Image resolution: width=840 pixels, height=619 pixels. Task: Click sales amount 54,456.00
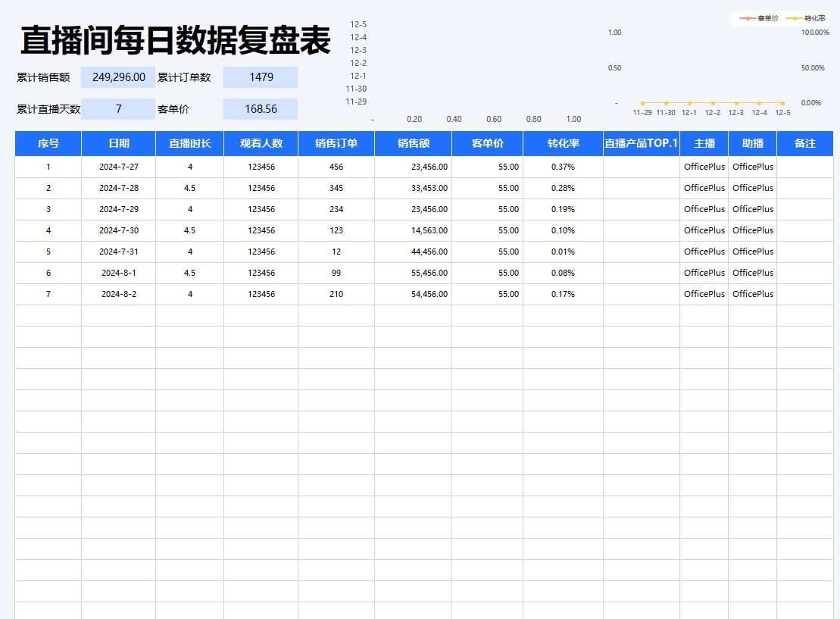(413, 294)
